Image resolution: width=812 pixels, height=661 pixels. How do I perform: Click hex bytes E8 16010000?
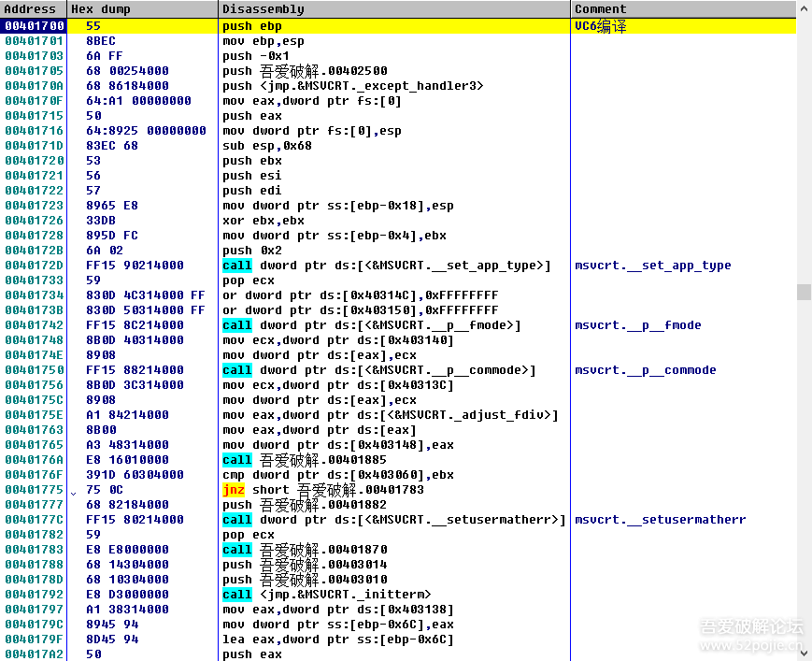point(127,461)
